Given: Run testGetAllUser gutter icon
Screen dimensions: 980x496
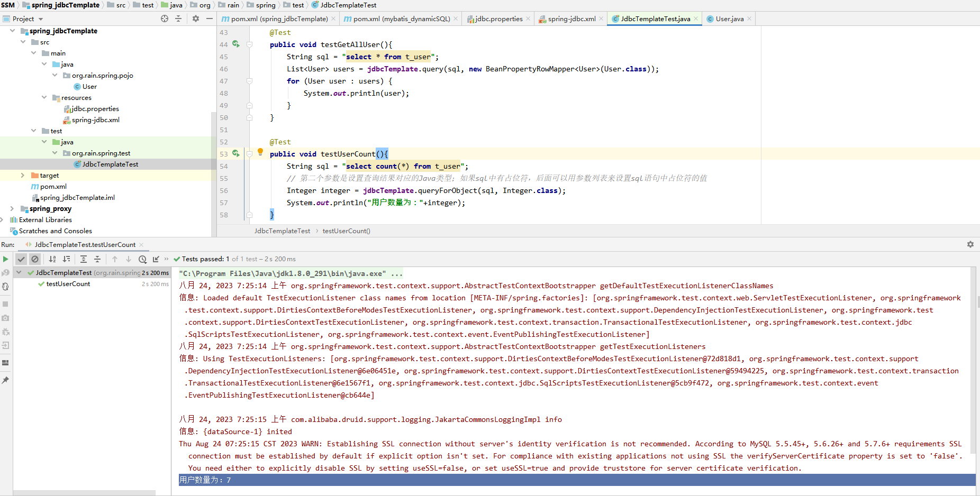Looking at the screenshot, I should point(236,44).
